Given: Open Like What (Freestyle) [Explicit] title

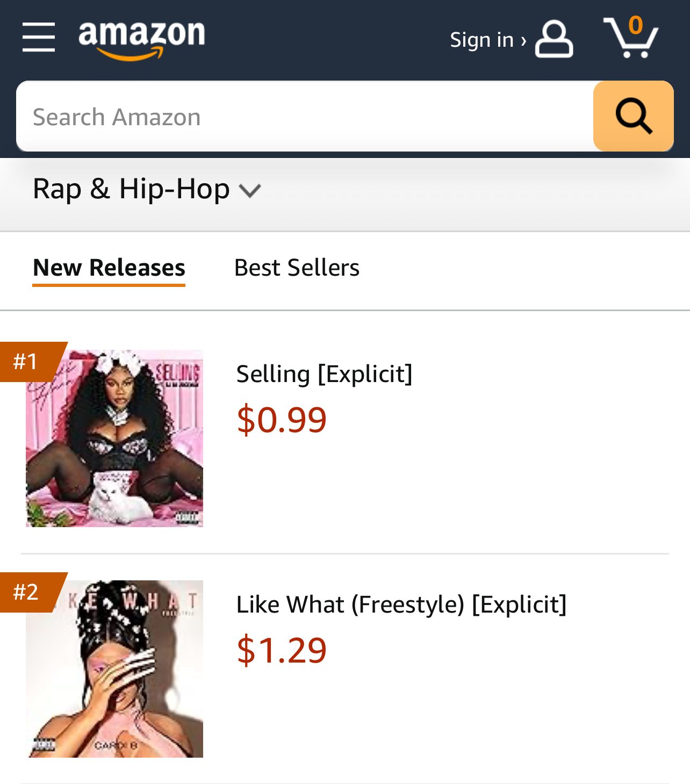Looking at the screenshot, I should point(401,605).
